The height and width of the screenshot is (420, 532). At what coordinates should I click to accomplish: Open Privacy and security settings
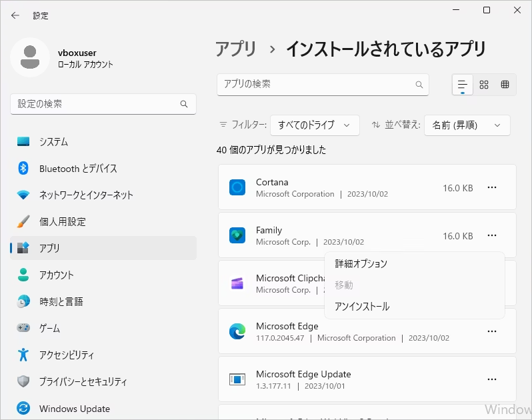103,381
